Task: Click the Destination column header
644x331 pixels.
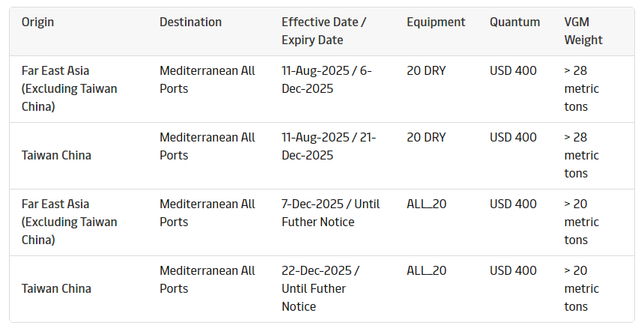Action: 190,22
